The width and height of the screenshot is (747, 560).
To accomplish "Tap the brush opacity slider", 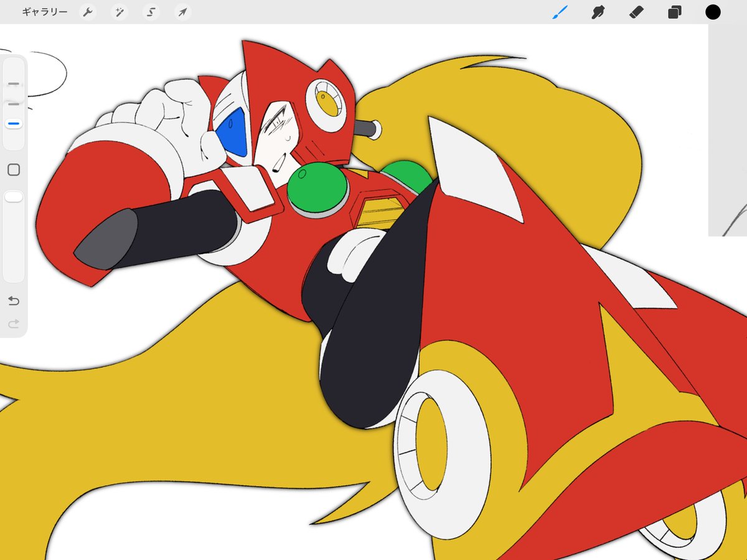I will 14,235.
